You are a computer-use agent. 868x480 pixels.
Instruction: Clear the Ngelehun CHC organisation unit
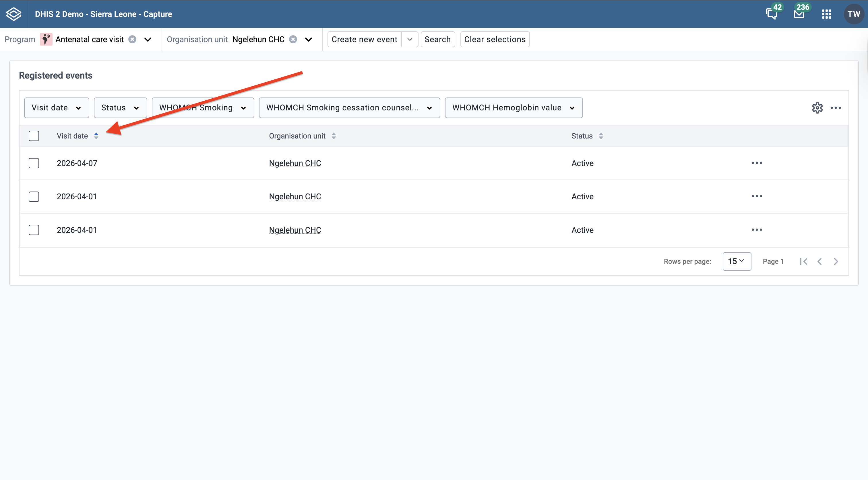pyautogui.click(x=293, y=39)
